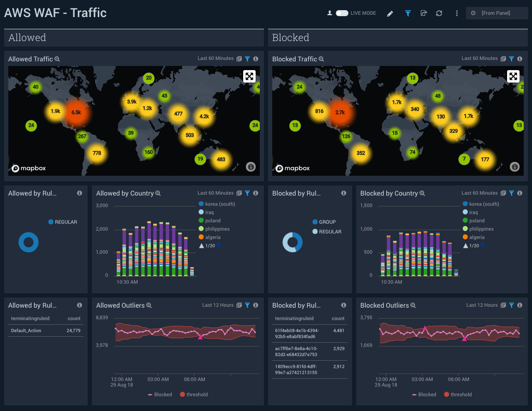Sort by the count column in Blocked by Rule table
Screen dimensions: 532x411
point(338,318)
